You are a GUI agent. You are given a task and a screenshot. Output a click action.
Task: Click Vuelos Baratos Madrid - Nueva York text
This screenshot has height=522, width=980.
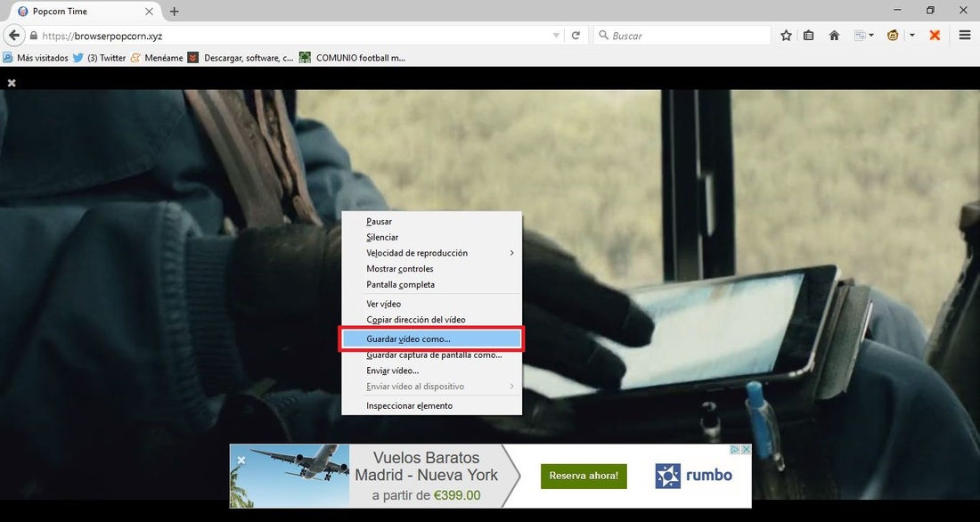point(426,467)
